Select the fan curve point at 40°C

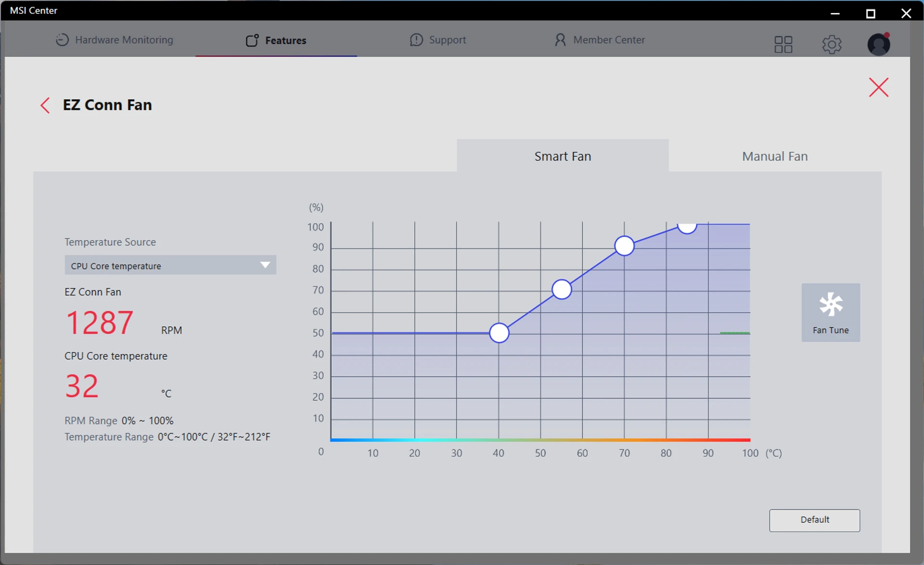tap(499, 333)
